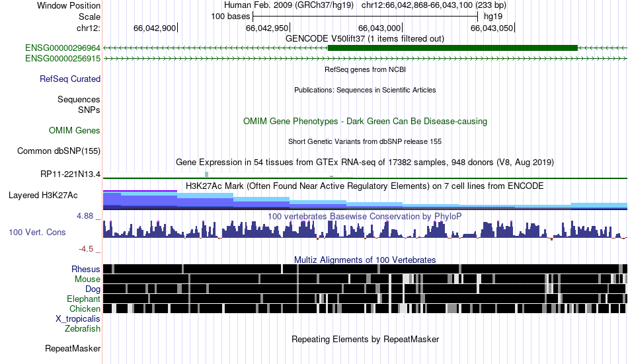Click the RepeatMasker track label

pos(73,349)
